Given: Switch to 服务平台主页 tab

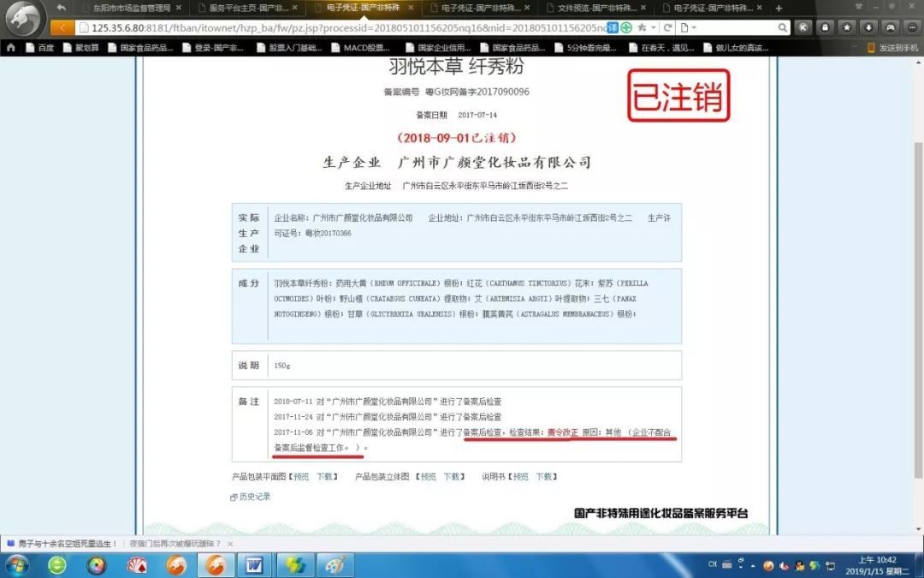Looking at the screenshot, I should [x=246, y=8].
